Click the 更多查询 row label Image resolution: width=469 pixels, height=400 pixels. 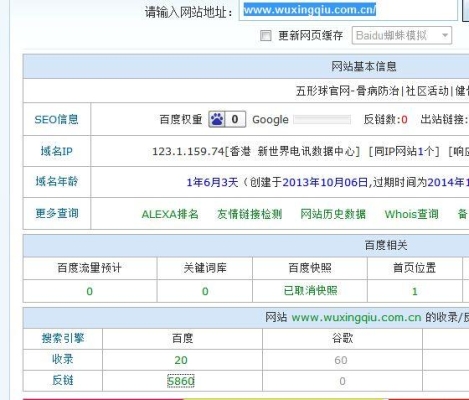tap(57, 213)
